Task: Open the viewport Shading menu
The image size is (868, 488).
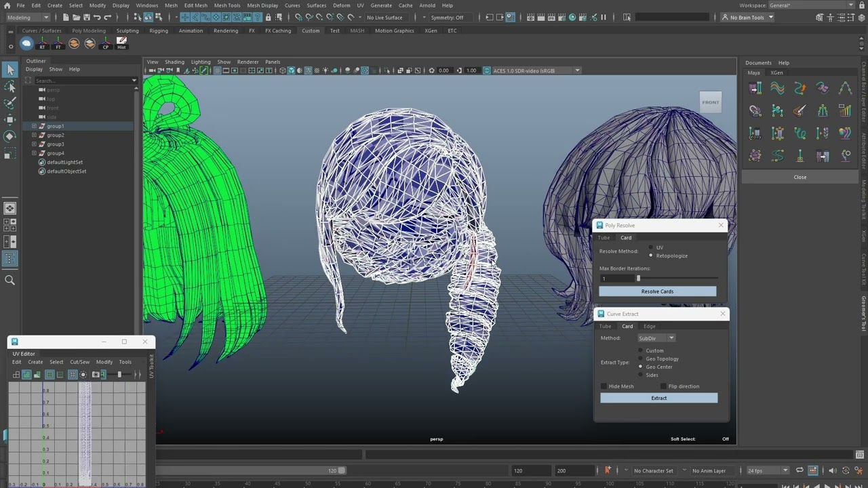Action: point(174,62)
